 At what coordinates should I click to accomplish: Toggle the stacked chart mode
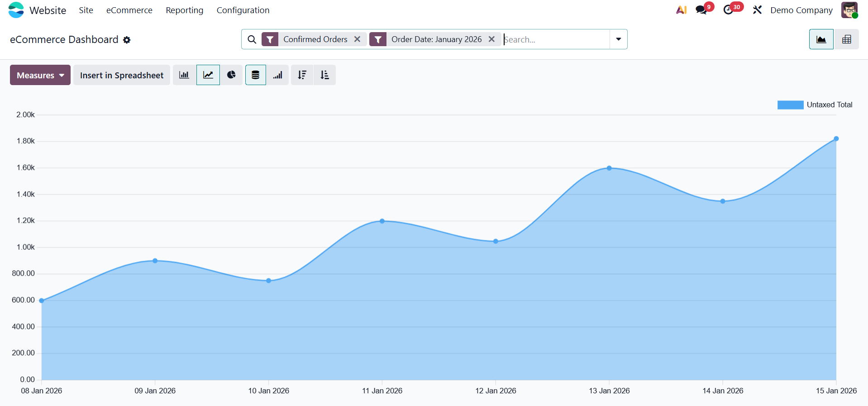pyautogui.click(x=255, y=75)
